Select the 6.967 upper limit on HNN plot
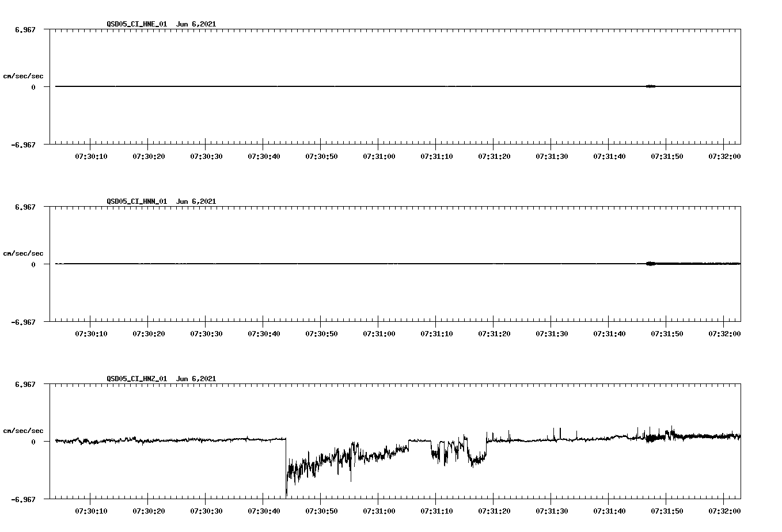The image size is (782, 532). tap(25, 207)
